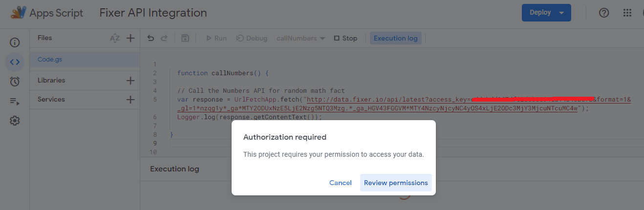Click the Apps Script logo

point(19,13)
